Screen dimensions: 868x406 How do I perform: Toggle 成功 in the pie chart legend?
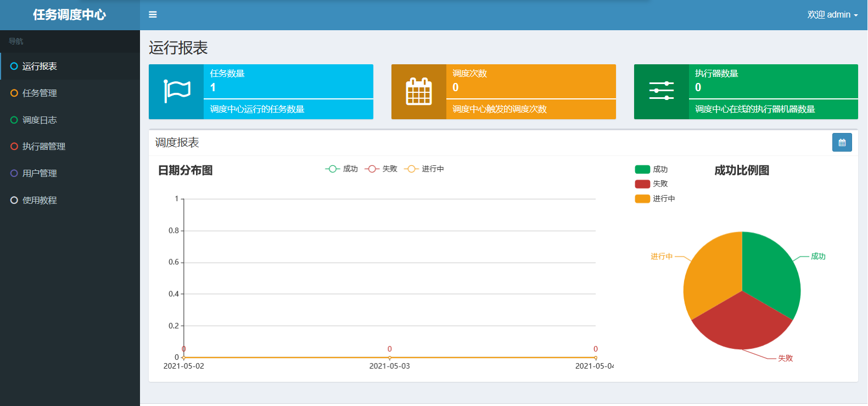pyautogui.click(x=651, y=169)
